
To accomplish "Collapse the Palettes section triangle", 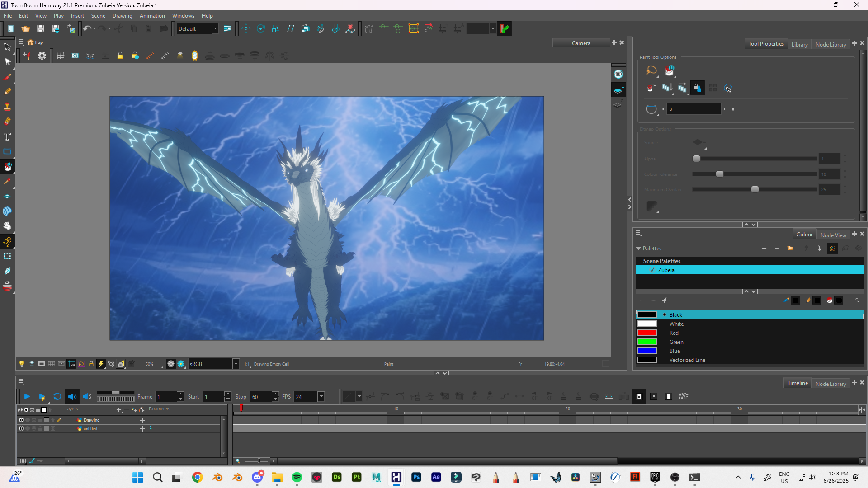I will coord(638,248).
